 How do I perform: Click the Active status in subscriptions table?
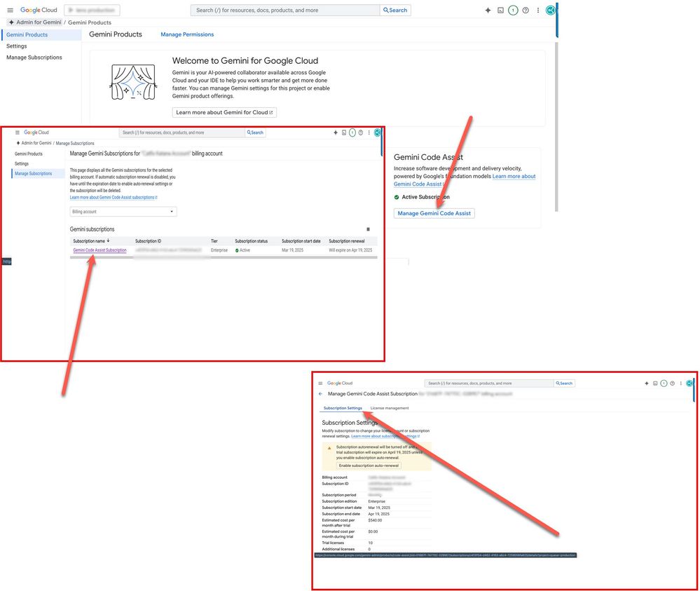(243, 250)
